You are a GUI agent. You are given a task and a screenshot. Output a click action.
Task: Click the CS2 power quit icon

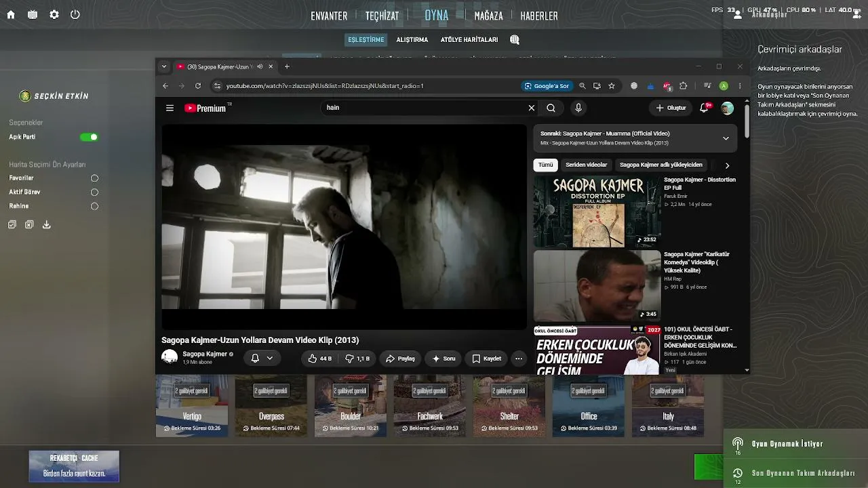[x=75, y=15]
